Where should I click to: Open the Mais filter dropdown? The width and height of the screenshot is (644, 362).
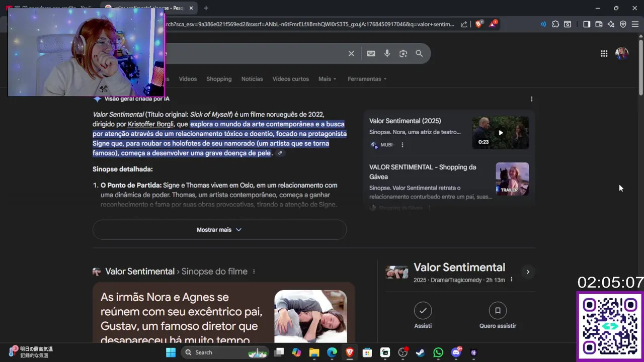coord(327,79)
